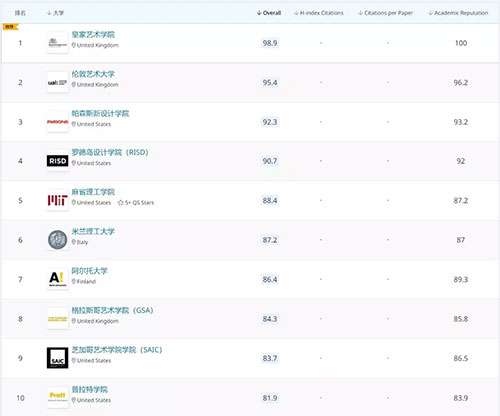
Task: Sort by the Overall column
Action: point(269,13)
